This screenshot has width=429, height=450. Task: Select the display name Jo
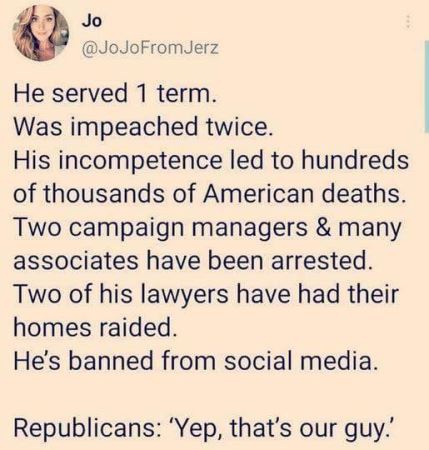[91, 21]
